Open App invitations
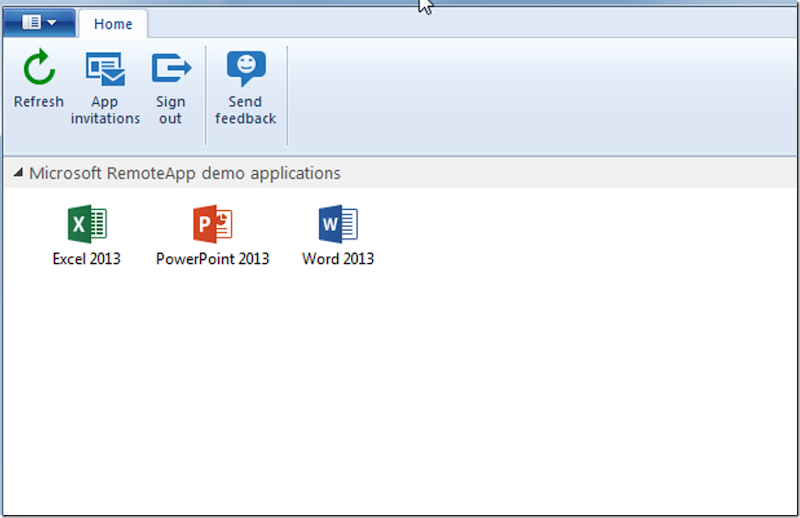Viewport: 800px width, 518px height. click(x=105, y=88)
